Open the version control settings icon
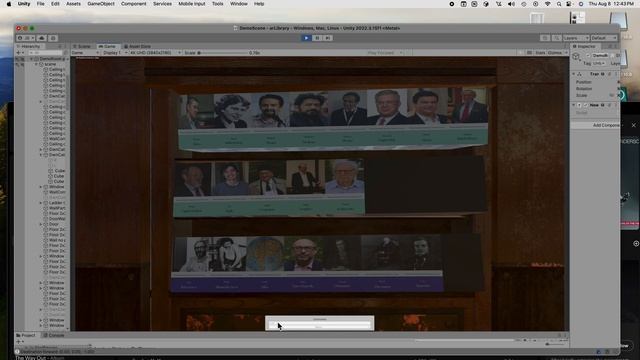This screenshot has height=360, width=640. coord(53,38)
